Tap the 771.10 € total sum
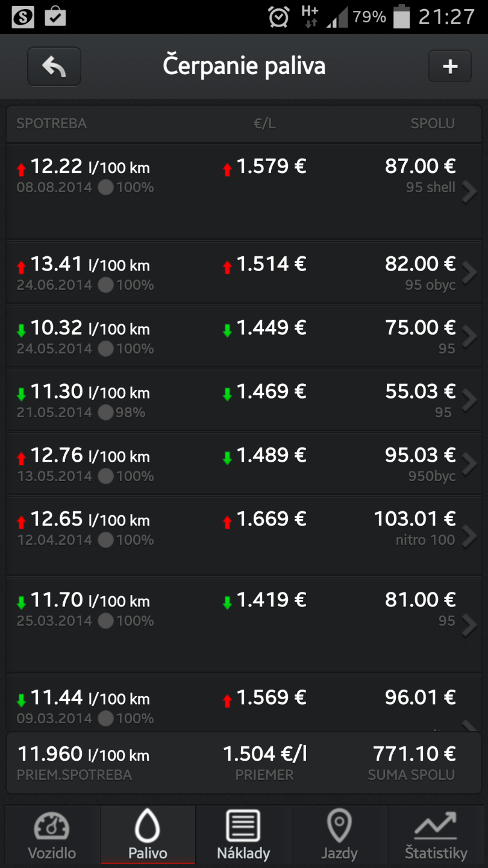Viewport: 488px width, 868px height. click(x=414, y=754)
